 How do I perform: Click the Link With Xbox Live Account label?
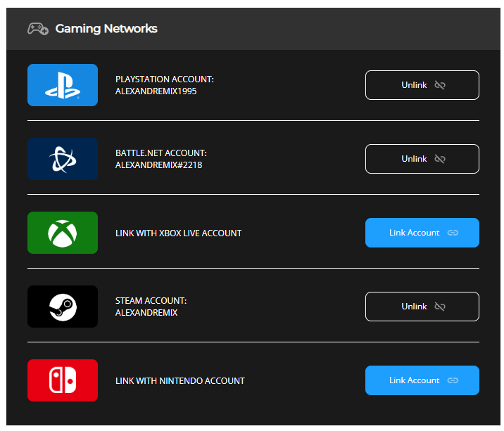pyautogui.click(x=178, y=233)
